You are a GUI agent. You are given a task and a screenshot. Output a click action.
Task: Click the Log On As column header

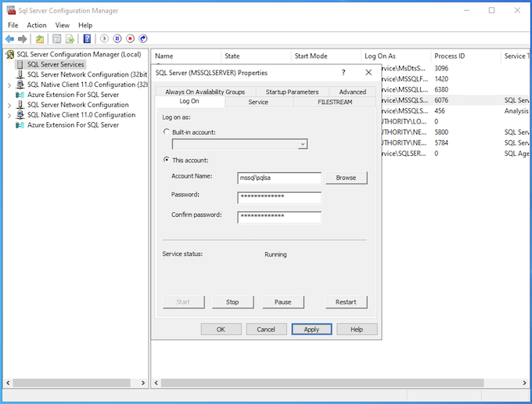(396, 56)
